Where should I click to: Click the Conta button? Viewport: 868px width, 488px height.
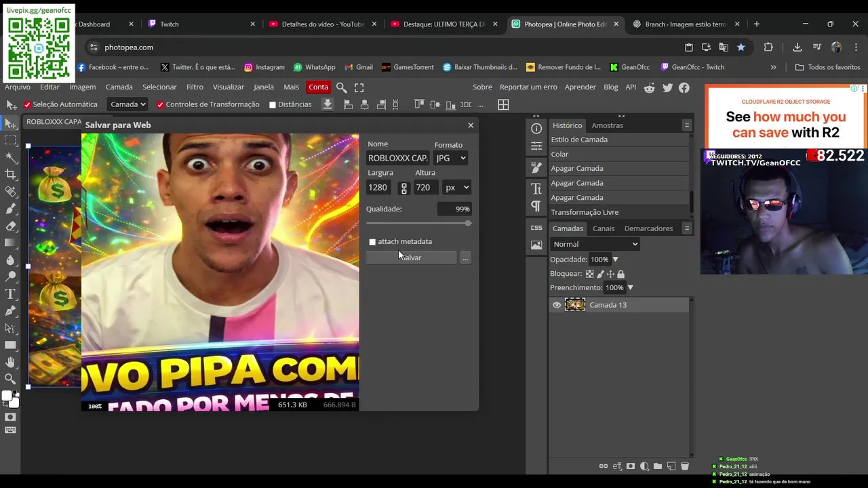pyautogui.click(x=318, y=87)
